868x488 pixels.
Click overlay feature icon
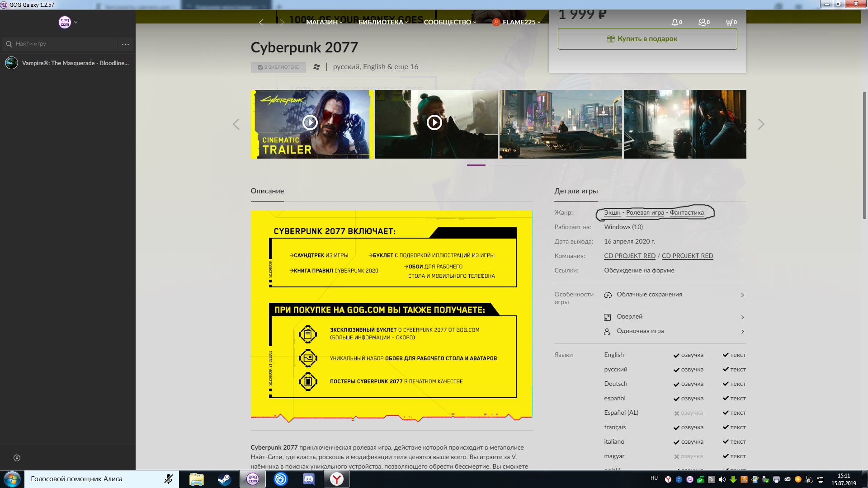(x=608, y=317)
